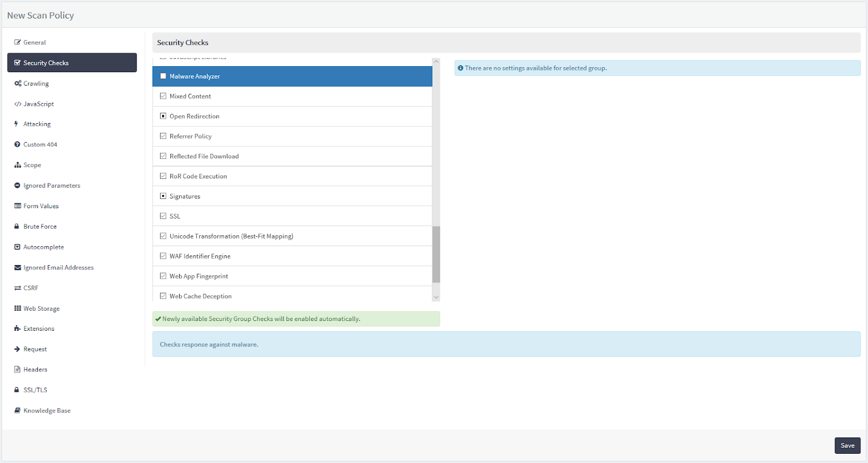Click the JavaScript code brackets icon

coord(18,104)
